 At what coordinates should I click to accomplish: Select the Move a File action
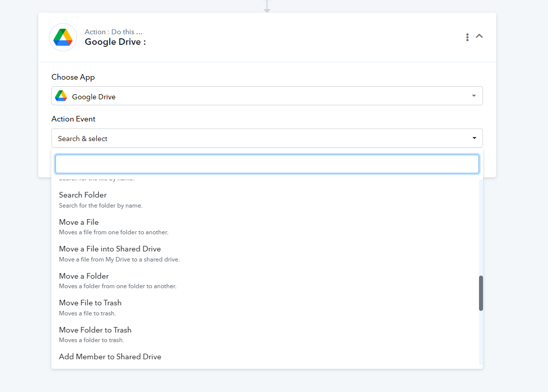click(267, 227)
